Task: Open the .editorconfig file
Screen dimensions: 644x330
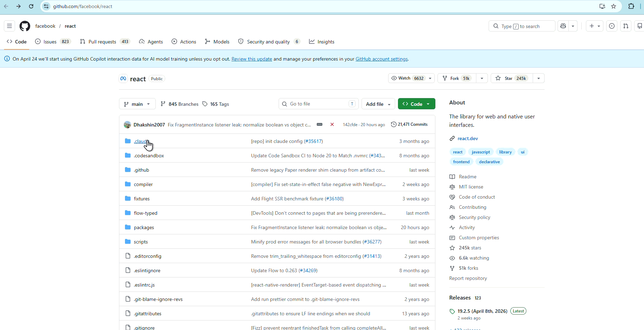Action: click(x=147, y=256)
